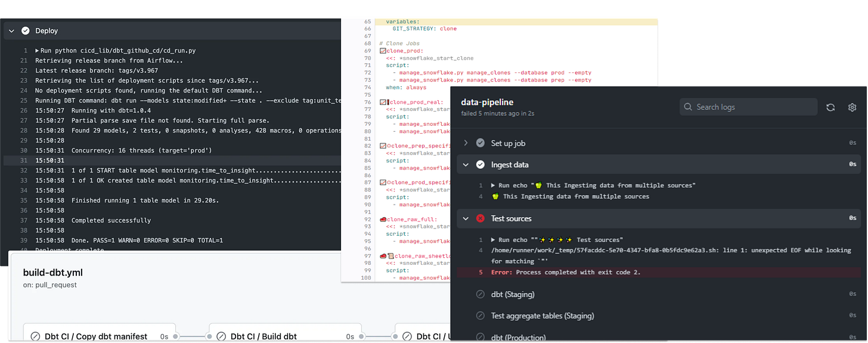Collapse the Ingest data step
Screen dimensions: 868x343
(x=466, y=165)
